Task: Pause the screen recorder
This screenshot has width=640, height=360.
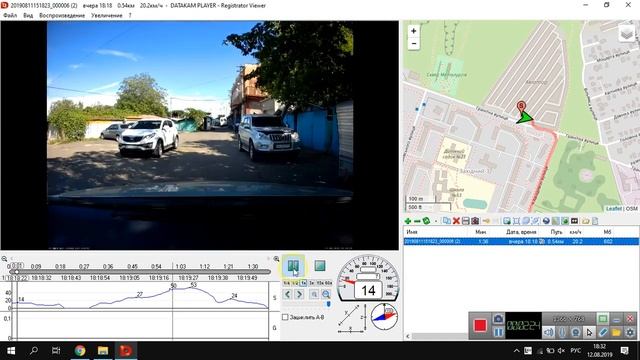Action: click(x=498, y=333)
